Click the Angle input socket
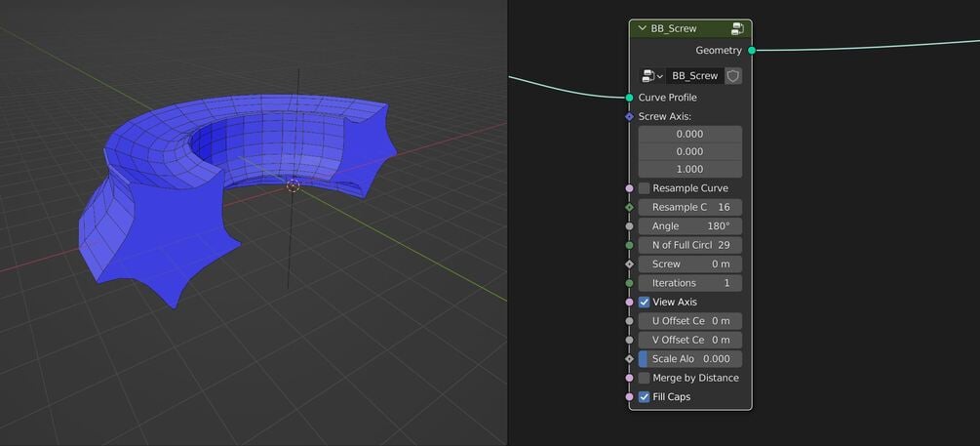Viewport: 980px width, 446px height. pos(629,225)
